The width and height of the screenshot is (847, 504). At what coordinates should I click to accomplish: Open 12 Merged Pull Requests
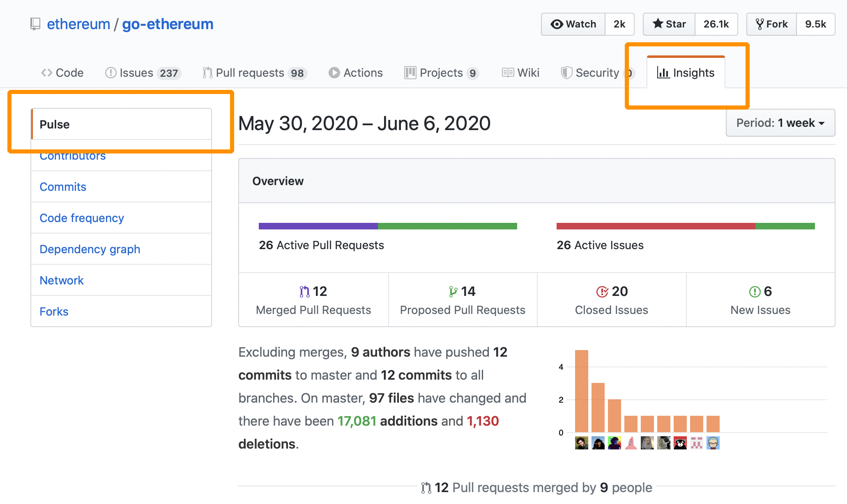pos(313,300)
